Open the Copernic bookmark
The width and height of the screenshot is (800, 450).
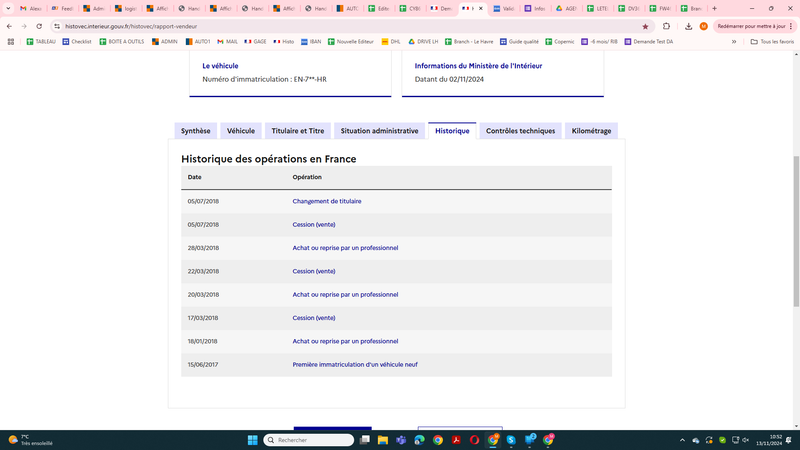560,42
